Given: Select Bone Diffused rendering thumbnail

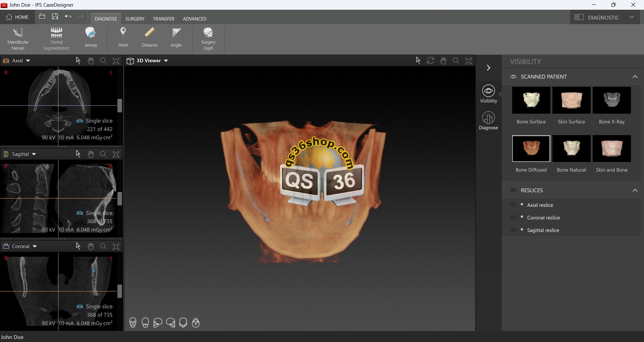Looking at the screenshot, I should 531,149.
